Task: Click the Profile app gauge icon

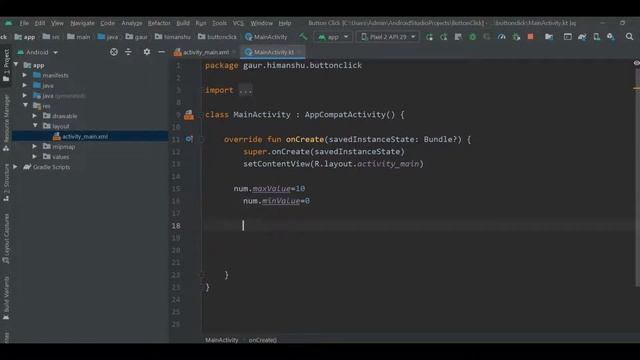Action: tap(502, 37)
